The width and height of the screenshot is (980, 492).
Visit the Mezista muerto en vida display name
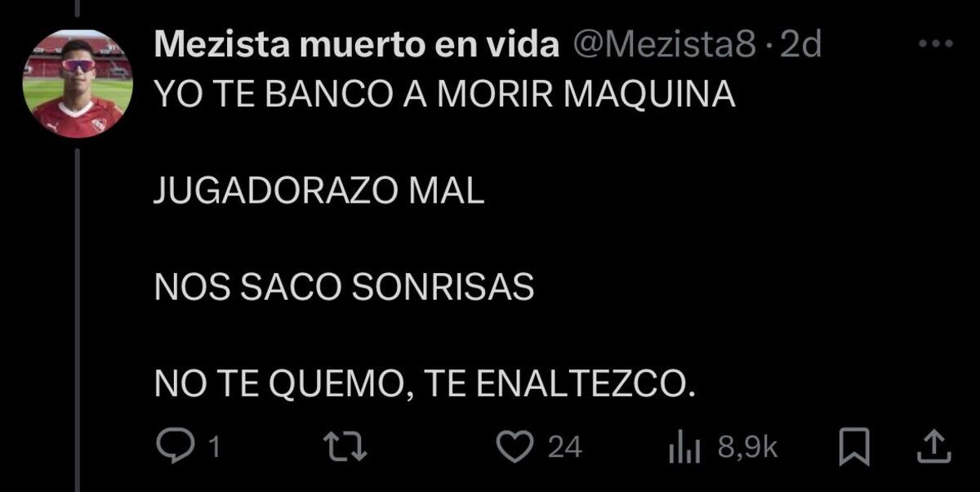pyautogui.click(x=356, y=47)
